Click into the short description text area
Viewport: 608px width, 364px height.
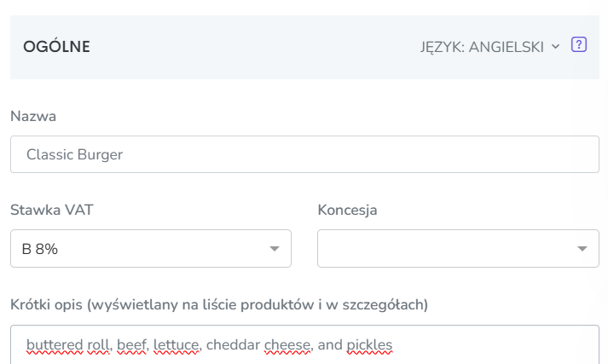[x=304, y=344]
